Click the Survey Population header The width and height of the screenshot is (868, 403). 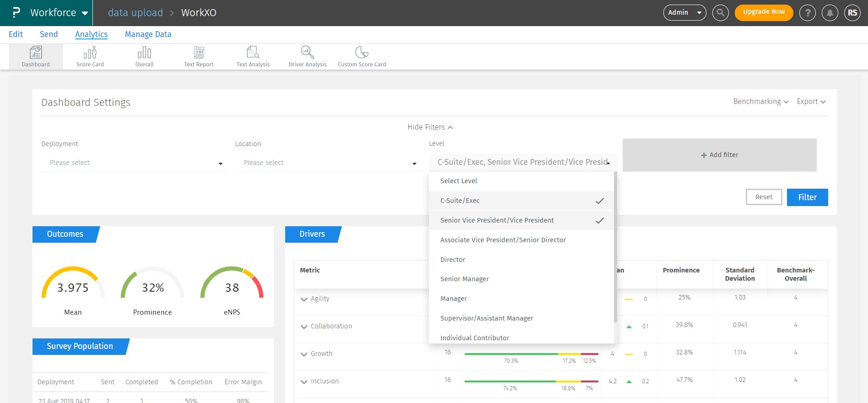point(80,346)
